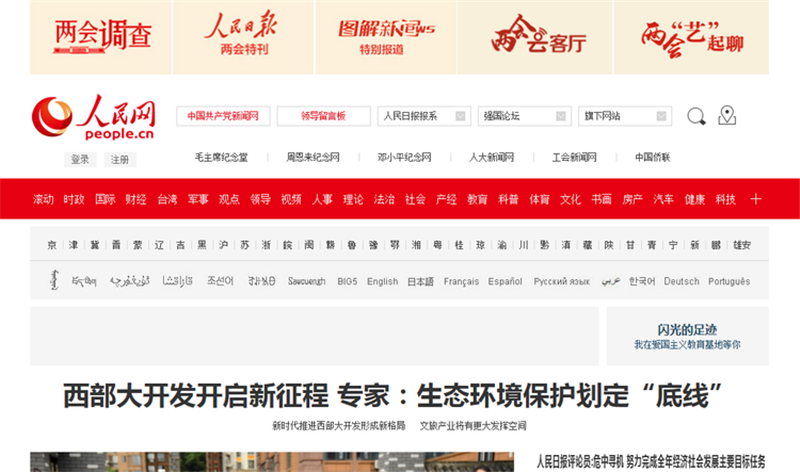Switch to the Русский язык edition
The width and height of the screenshot is (800, 472).
click(562, 281)
